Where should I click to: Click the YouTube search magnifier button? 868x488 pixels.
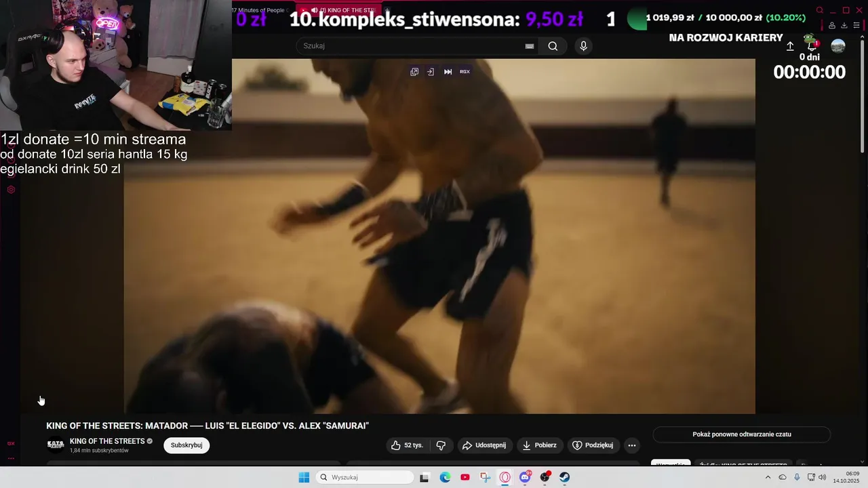coord(553,46)
